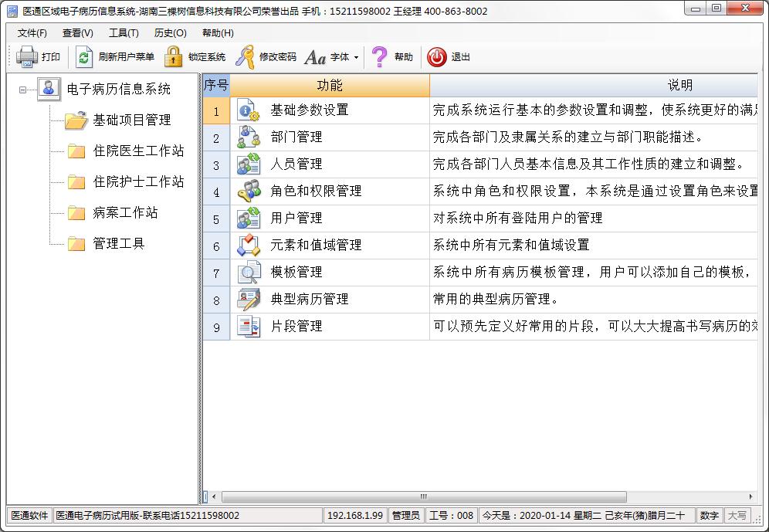Select the 模板管理 magnifier icon in row 7
Image resolution: width=769 pixels, height=532 pixels.
tap(248, 272)
